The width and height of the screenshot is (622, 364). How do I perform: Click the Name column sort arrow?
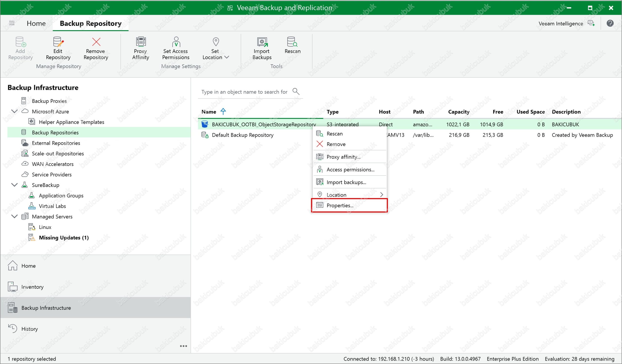coord(223,111)
